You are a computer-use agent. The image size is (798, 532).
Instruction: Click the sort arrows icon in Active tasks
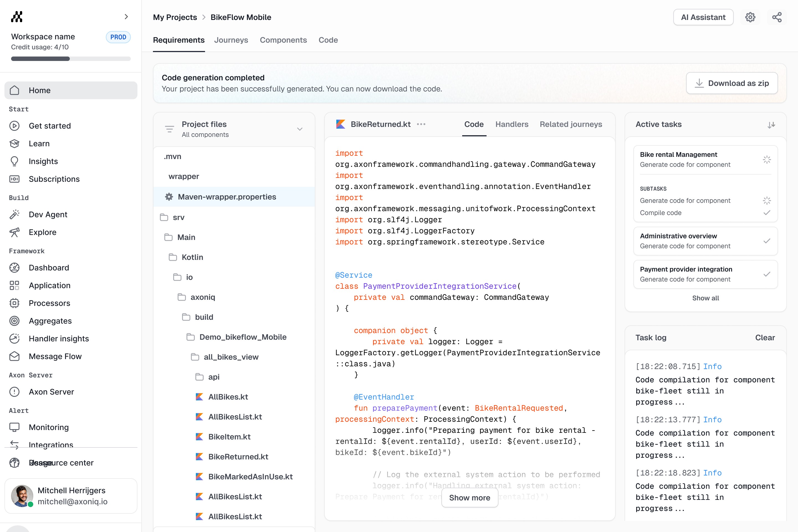pyautogui.click(x=771, y=125)
